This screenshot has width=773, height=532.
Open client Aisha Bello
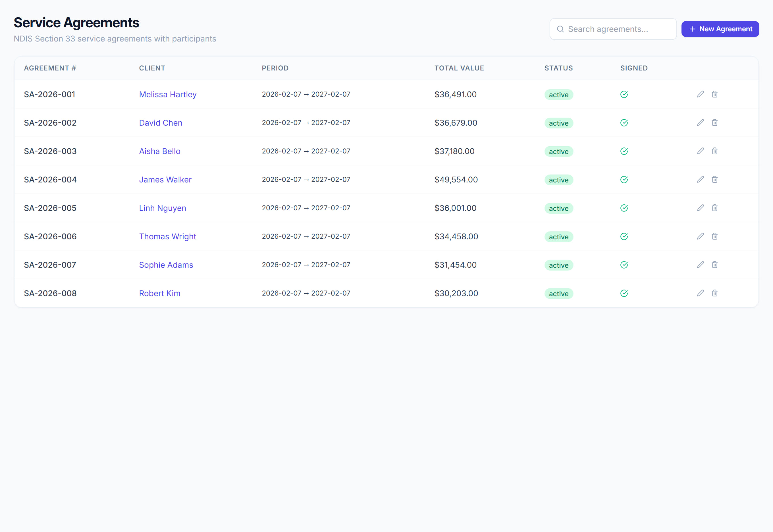160,151
